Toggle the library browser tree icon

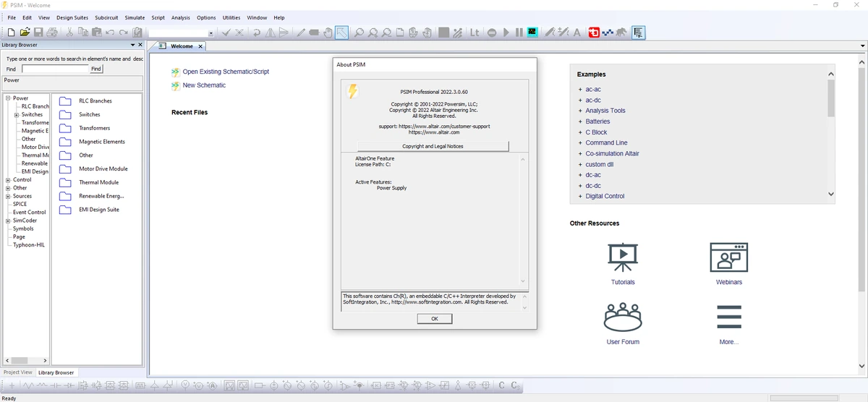tap(639, 33)
